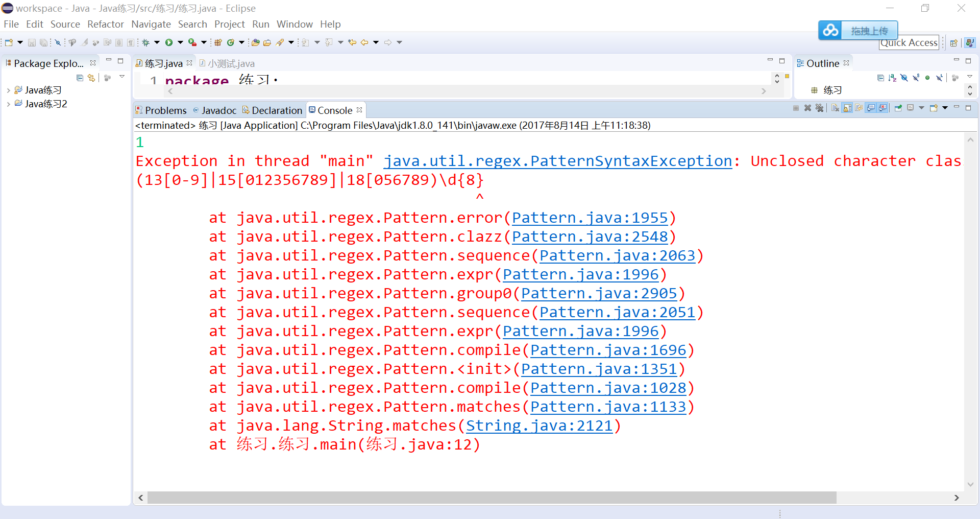Image resolution: width=980 pixels, height=519 pixels.
Task: Open the Search dropdown arrow
Action: pyautogui.click(x=291, y=42)
